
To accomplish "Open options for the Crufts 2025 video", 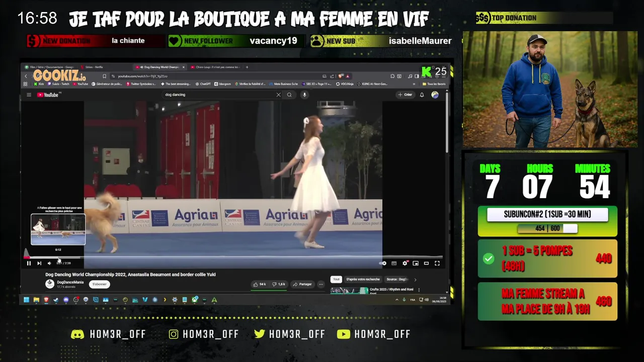I will click(x=419, y=290).
